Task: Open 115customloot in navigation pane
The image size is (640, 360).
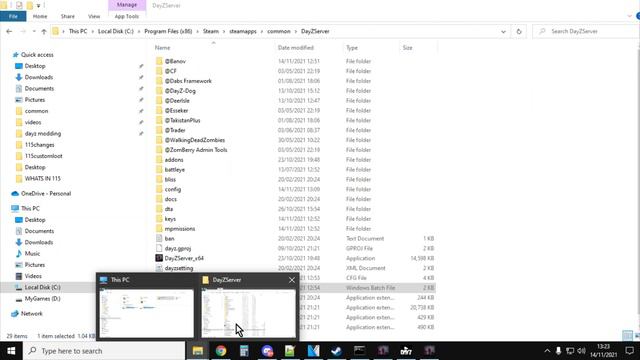Action: pyautogui.click(x=43, y=156)
